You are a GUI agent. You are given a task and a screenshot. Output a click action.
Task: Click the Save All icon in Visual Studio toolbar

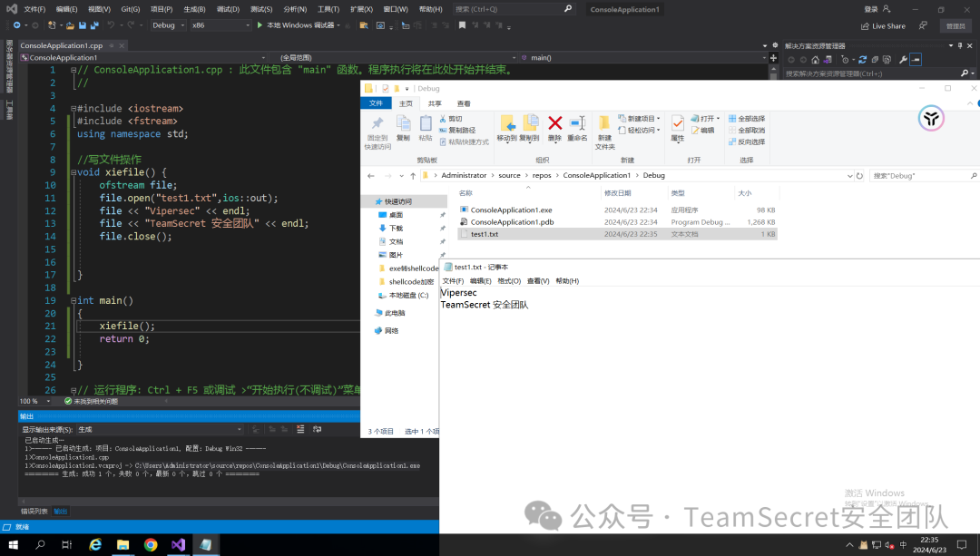click(94, 25)
